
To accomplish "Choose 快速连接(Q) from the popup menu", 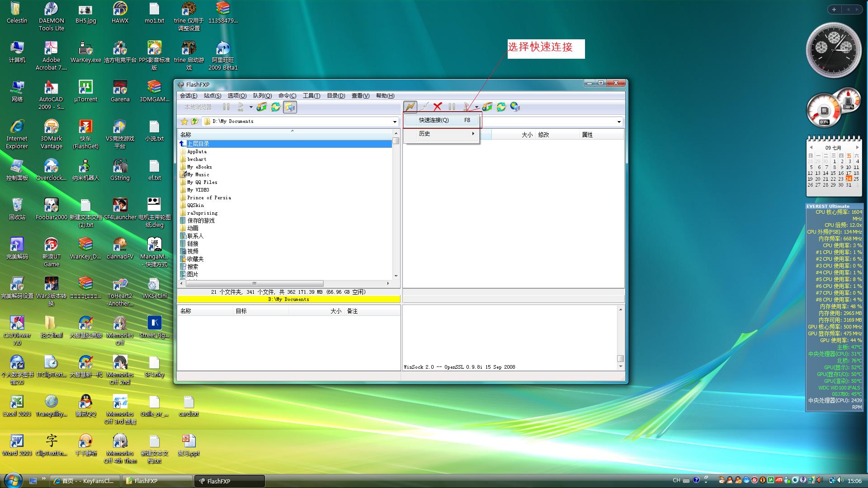I will point(441,120).
